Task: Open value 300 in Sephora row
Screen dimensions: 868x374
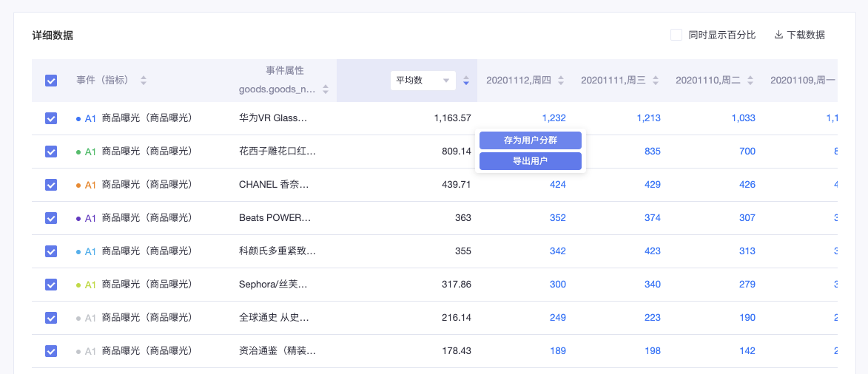Action: [x=558, y=284]
